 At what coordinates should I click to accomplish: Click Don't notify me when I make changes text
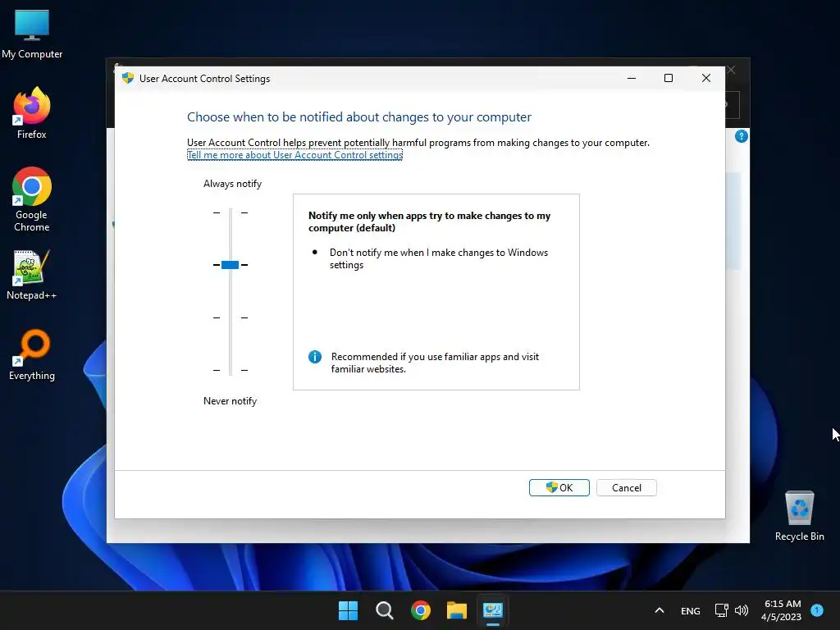click(x=439, y=258)
